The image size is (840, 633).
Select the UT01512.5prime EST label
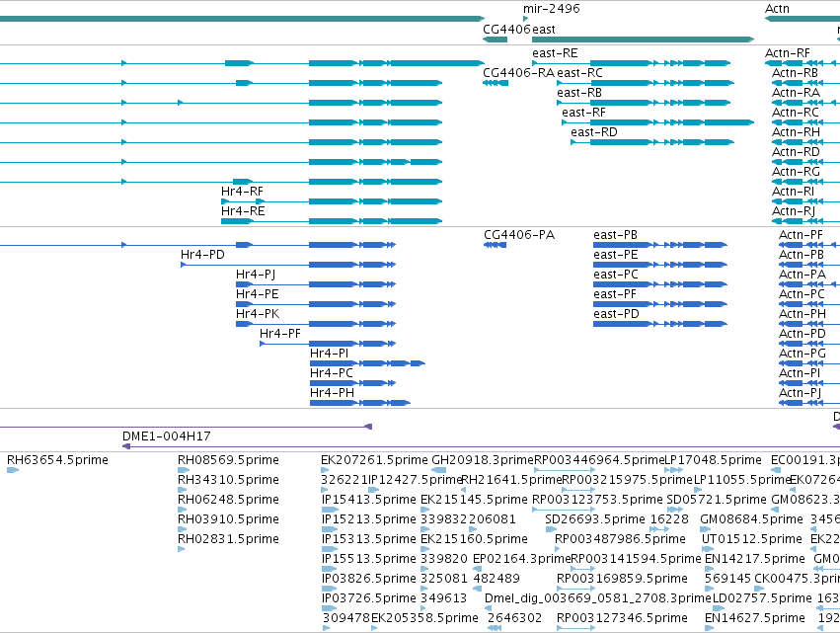[x=752, y=540]
